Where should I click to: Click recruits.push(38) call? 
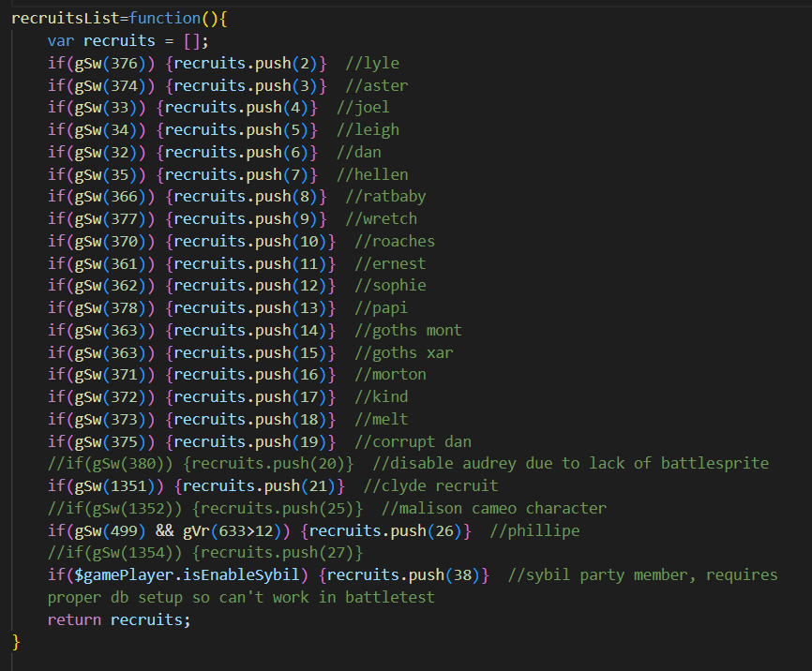pos(403,574)
